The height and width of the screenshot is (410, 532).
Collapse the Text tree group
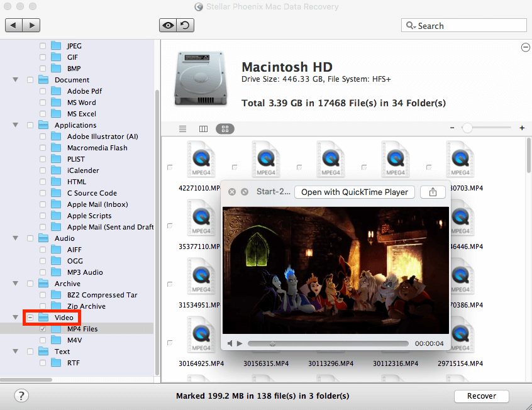pyautogui.click(x=15, y=352)
